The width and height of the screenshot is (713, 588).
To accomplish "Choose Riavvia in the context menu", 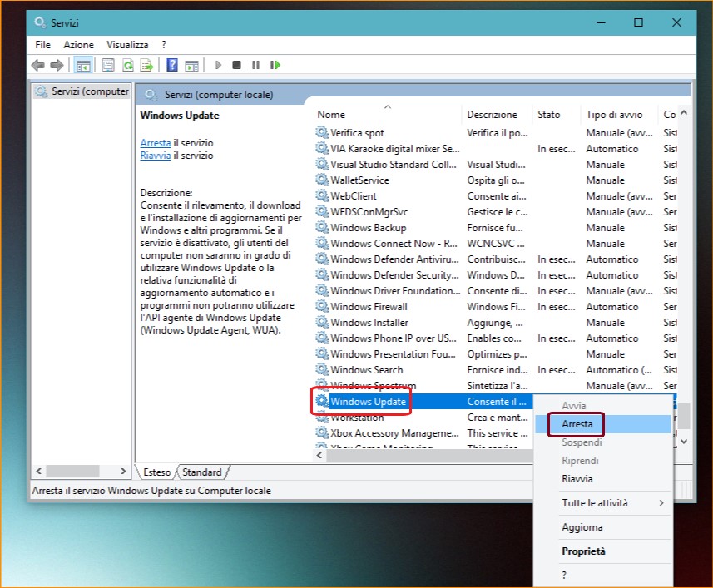I will [x=603, y=478].
